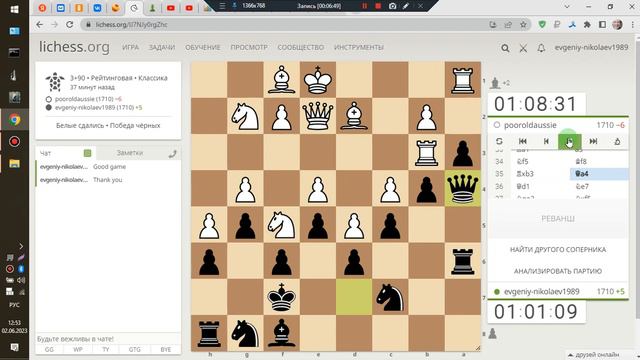This screenshot has height=360, width=640.
Task: Open the СООБЩЕСТВО menu
Action: click(x=301, y=47)
